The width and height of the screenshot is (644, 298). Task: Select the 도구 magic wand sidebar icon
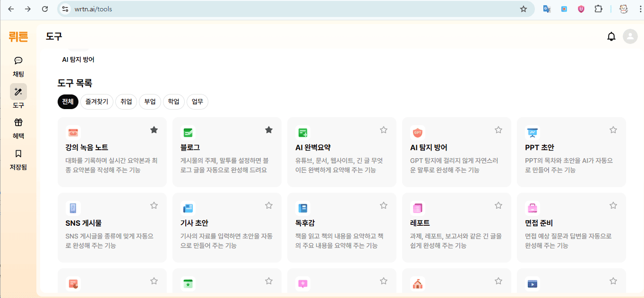[x=18, y=92]
